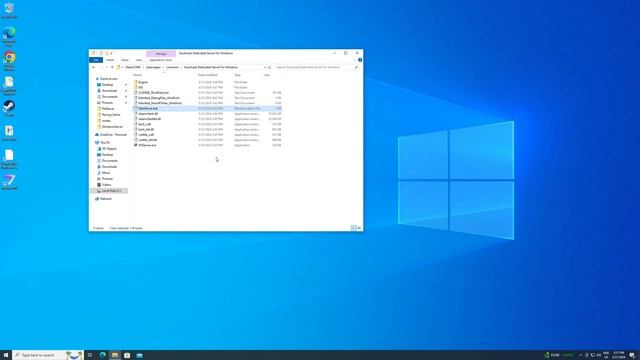640x360 pixels.
Task: Launch Microsoft Edge from the desktop
Action: 9,37
